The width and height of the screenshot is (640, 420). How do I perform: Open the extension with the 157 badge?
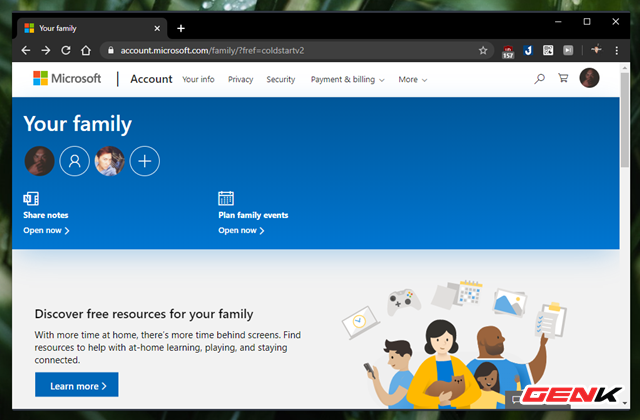508,51
